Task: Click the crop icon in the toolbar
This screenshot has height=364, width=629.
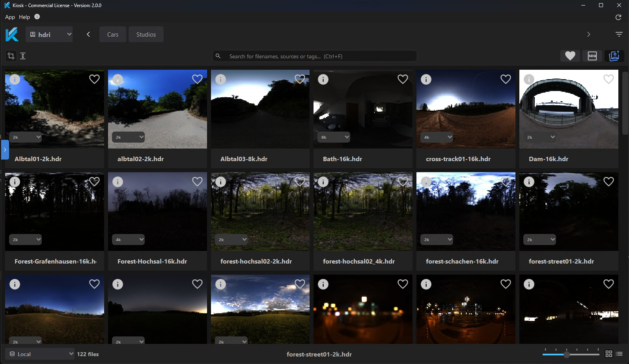Action: coord(11,56)
